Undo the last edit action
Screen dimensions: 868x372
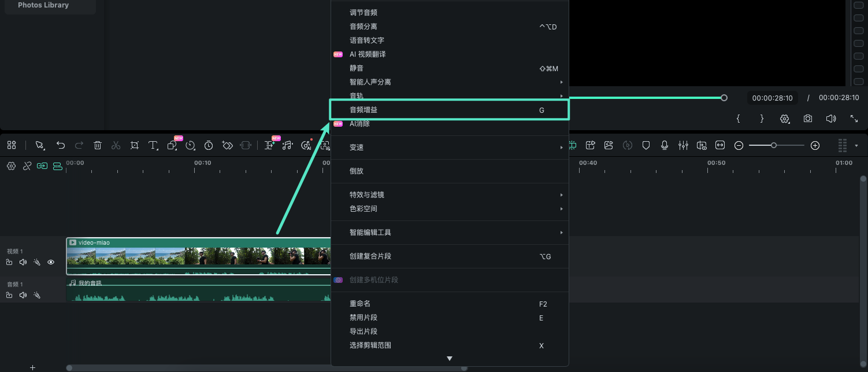(61, 145)
